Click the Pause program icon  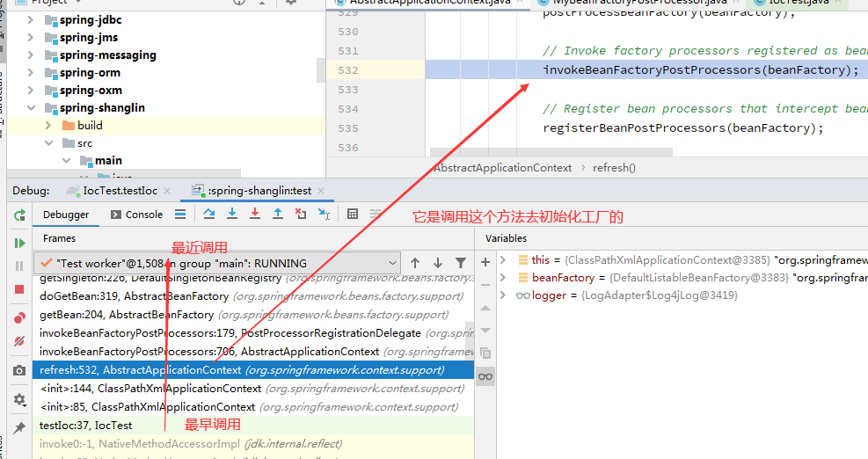19,266
